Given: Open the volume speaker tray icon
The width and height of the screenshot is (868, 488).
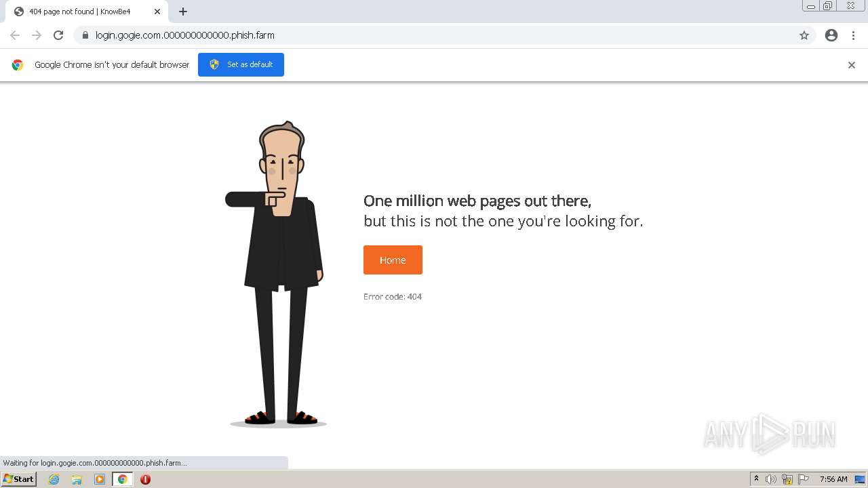Looking at the screenshot, I should [x=771, y=479].
